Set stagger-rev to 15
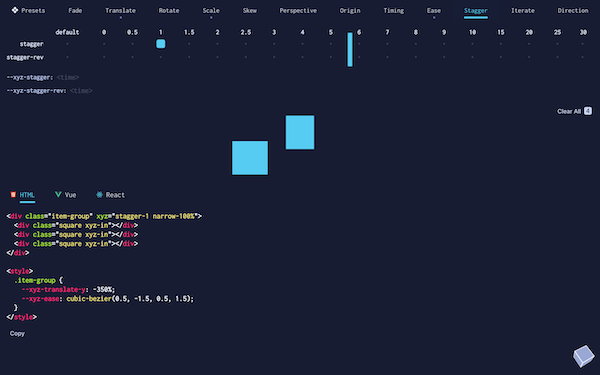600x375 pixels. (x=501, y=57)
